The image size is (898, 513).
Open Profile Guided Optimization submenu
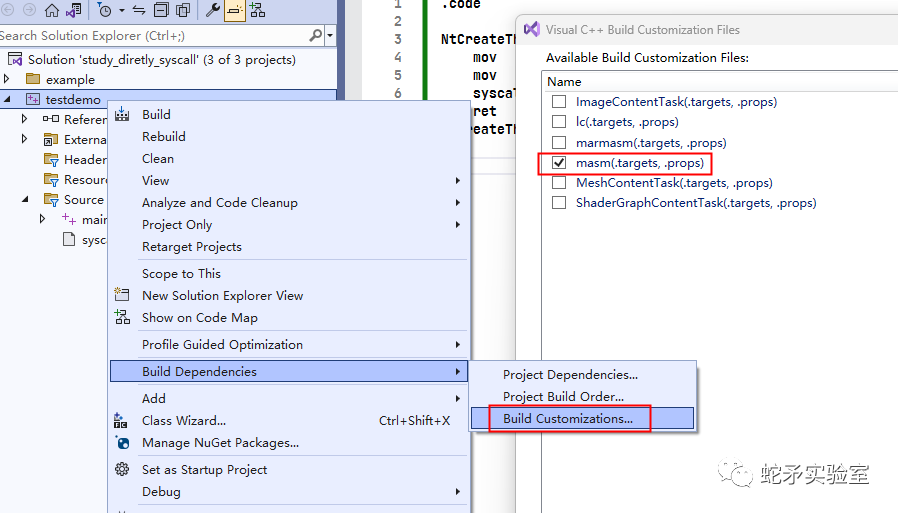point(289,345)
